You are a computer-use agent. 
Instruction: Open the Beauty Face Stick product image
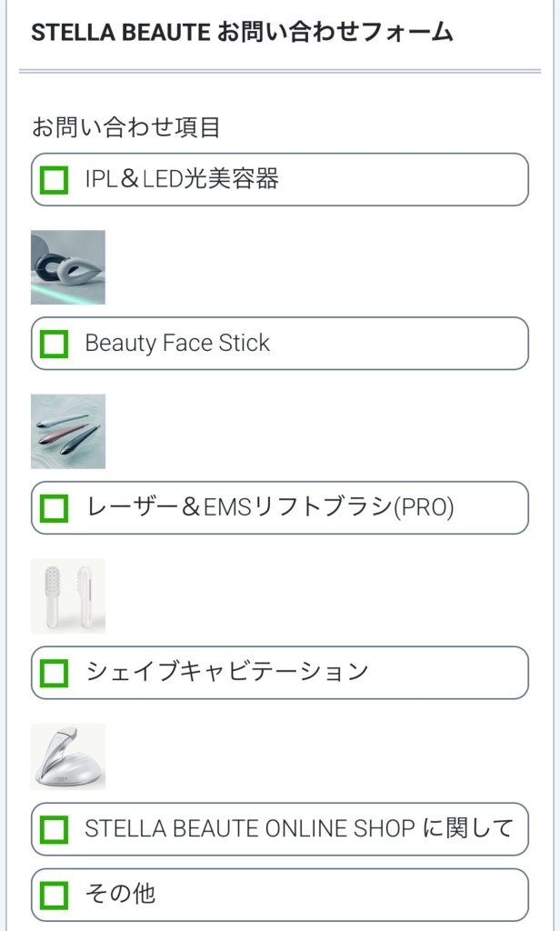click(68, 431)
